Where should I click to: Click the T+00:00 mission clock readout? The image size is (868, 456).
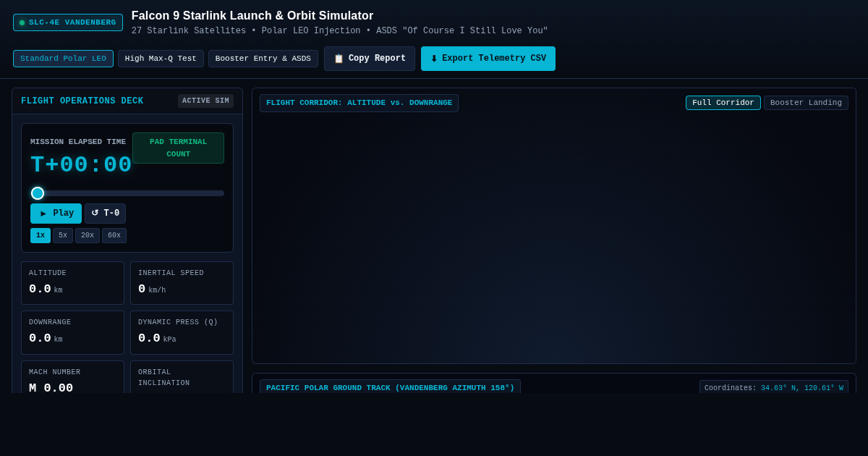point(81,165)
